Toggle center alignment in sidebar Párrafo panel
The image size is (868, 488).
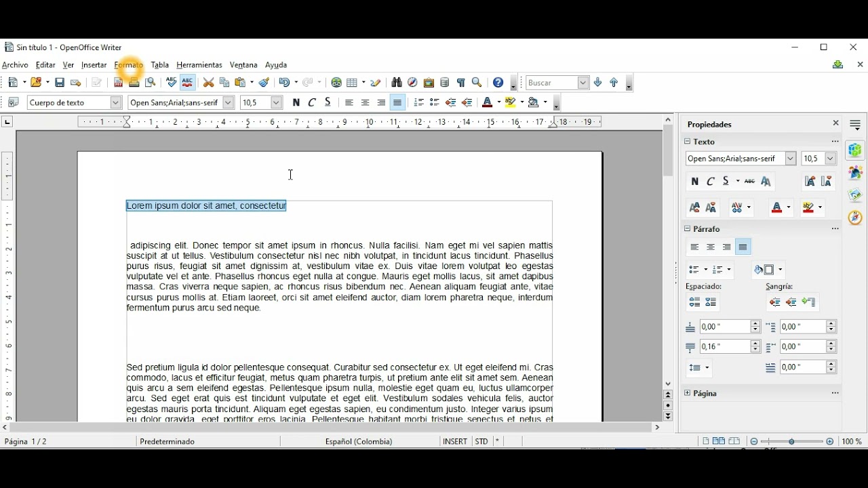coord(711,247)
